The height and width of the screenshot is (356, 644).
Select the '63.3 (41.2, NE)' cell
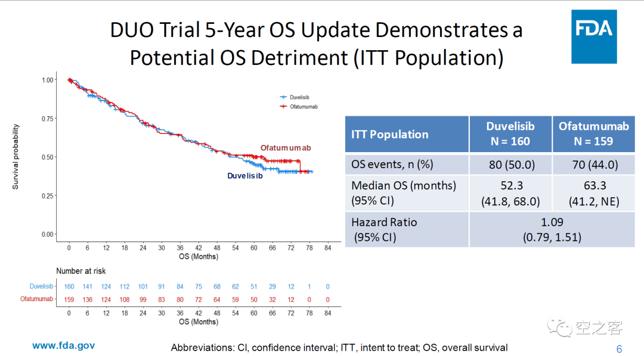(x=595, y=193)
